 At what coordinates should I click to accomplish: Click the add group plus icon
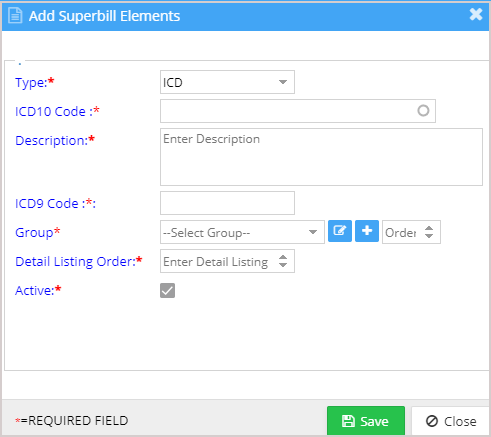(367, 231)
